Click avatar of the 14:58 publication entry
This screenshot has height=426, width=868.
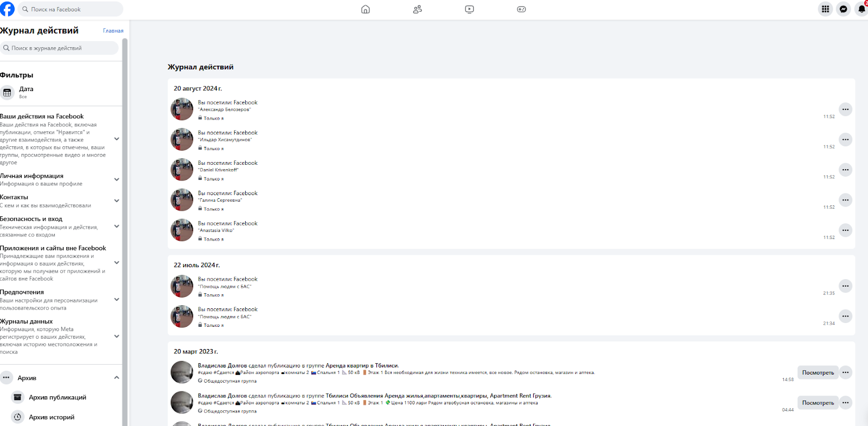(x=182, y=372)
